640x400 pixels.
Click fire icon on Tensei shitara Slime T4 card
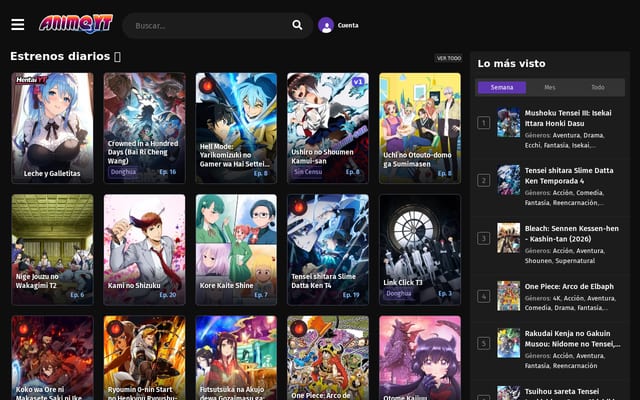(299, 207)
